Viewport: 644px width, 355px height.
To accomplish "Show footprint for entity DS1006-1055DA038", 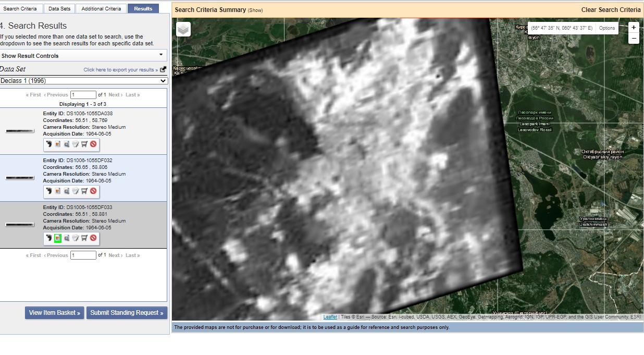I will (x=49, y=144).
